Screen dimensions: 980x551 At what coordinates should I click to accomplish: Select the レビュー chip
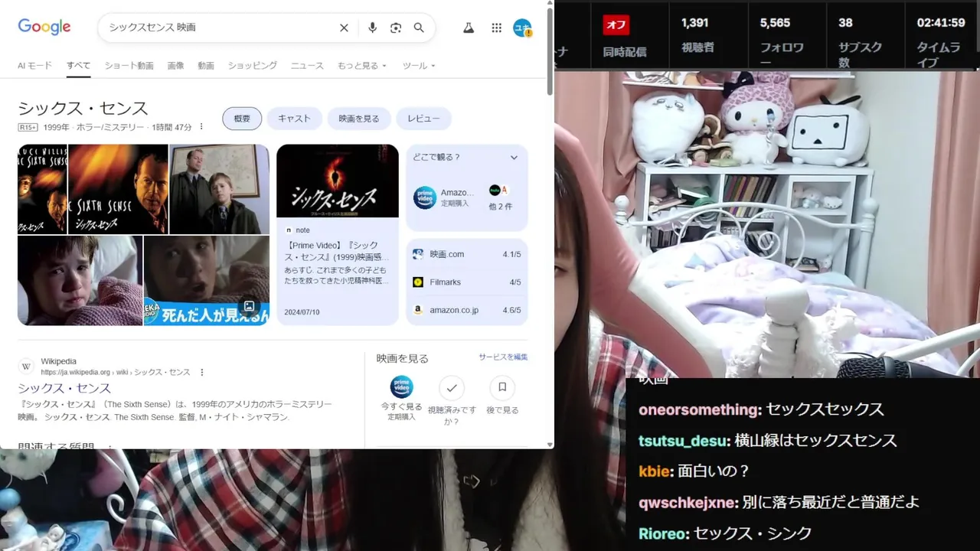(423, 119)
